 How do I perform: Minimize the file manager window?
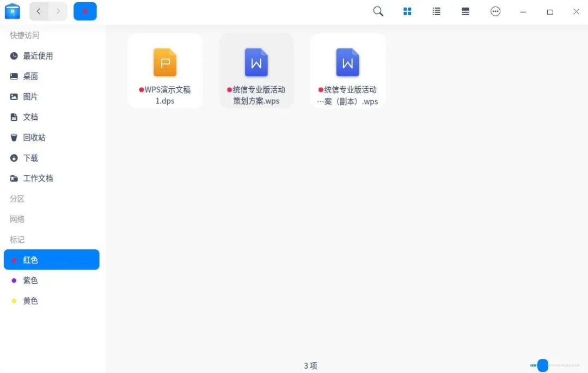(523, 12)
